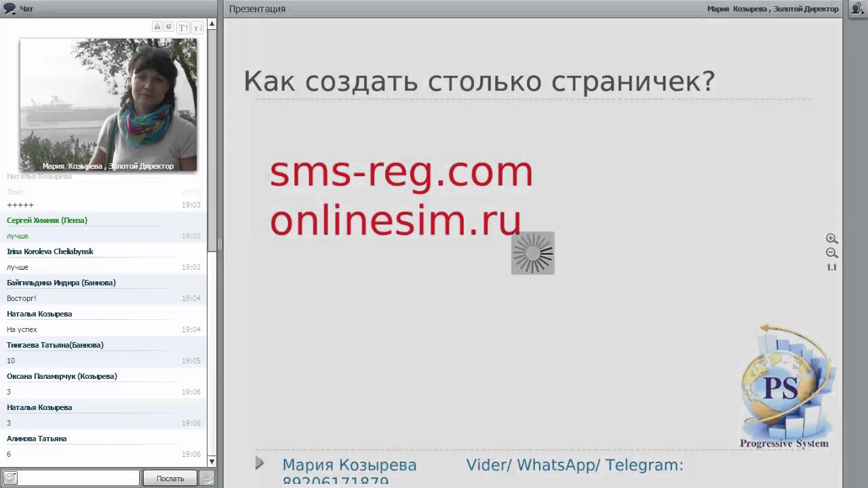
Task: Click the play arrow next to Мария Козырева
Action: pyautogui.click(x=260, y=463)
